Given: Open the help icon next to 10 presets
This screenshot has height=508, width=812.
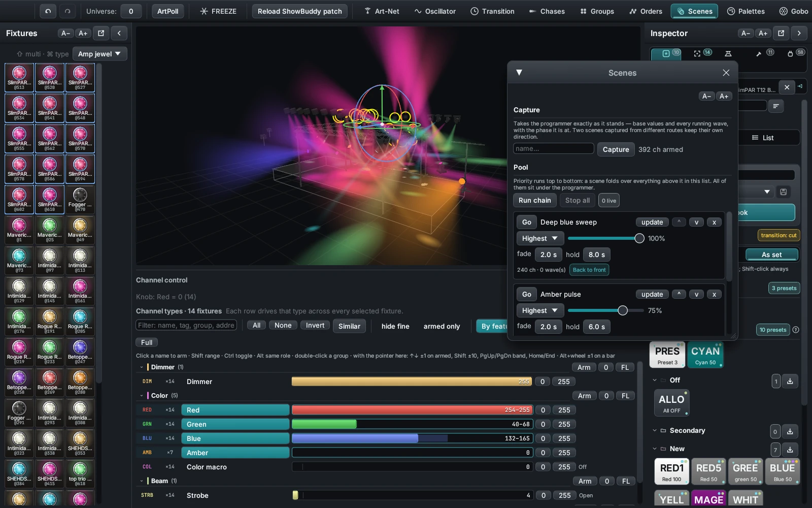Looking at the screenshot, I should (796, 330).
